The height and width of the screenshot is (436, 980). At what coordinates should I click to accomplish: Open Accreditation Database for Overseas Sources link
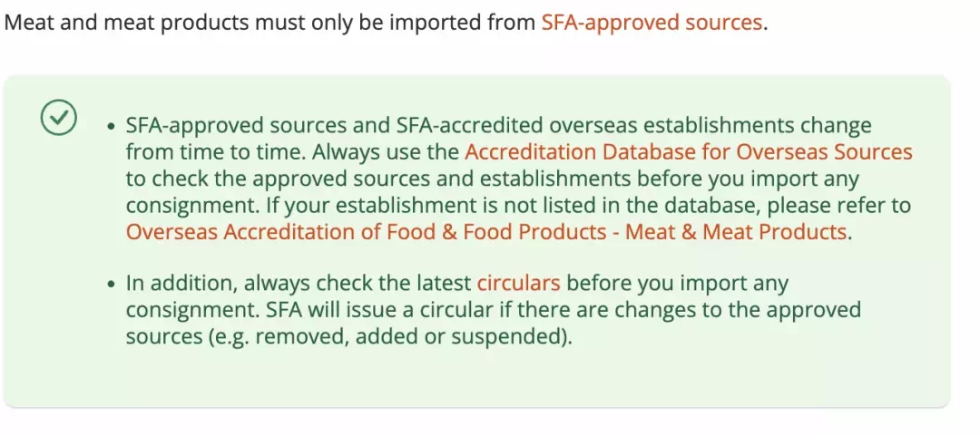[689, 151]
